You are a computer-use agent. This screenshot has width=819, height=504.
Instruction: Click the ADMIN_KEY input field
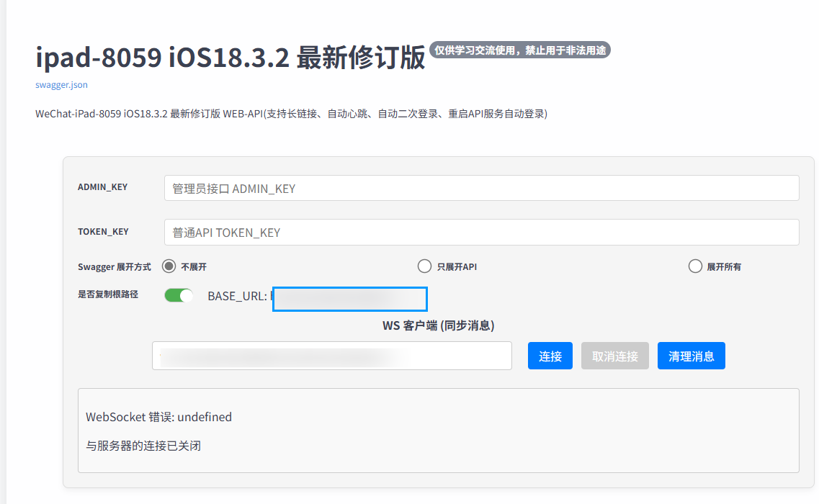(x=481, y=188)
